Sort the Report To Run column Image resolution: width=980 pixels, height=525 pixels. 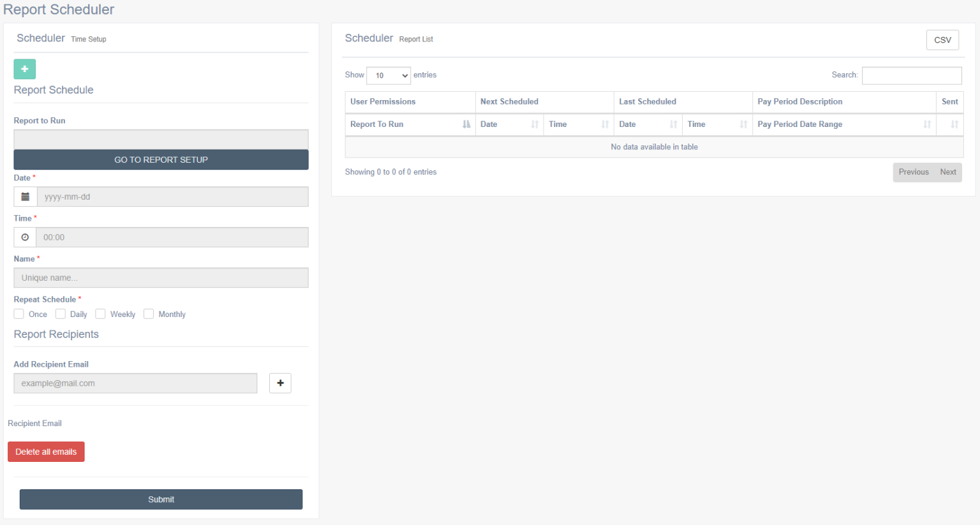(x=465, y=124)
